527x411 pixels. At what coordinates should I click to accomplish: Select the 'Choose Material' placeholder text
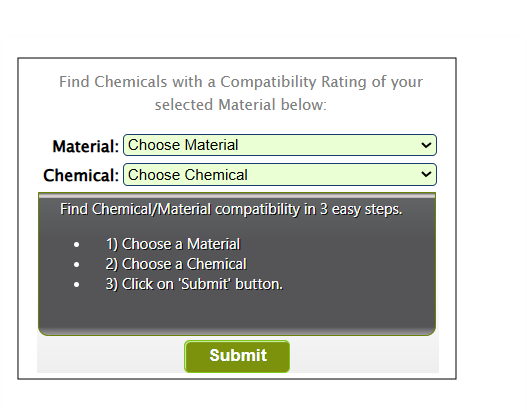point(183,145)
